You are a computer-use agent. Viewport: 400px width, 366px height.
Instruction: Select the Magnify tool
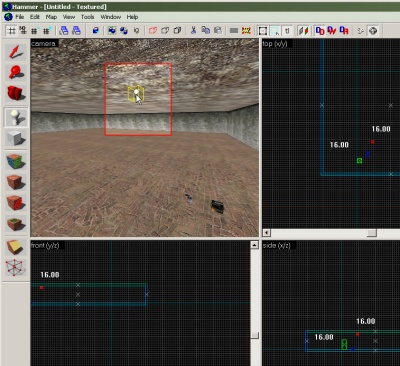[x=15, y=72]
